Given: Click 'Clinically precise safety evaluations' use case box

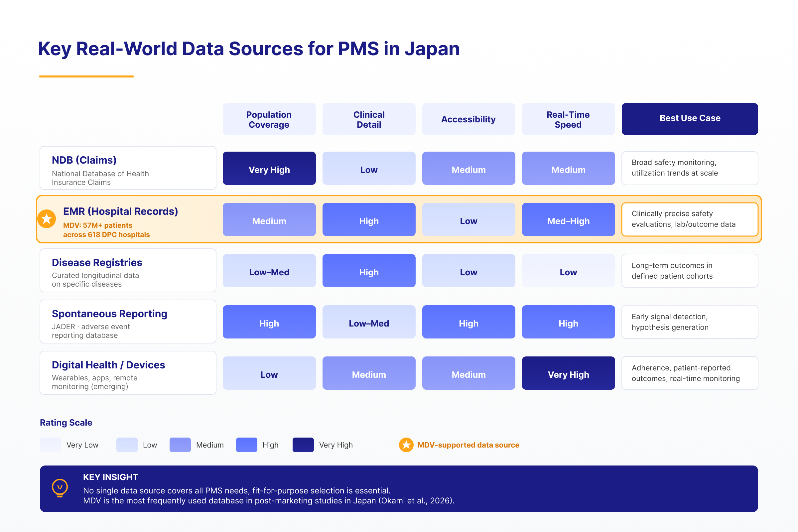Looking at the screenshot, I should 690,219.
